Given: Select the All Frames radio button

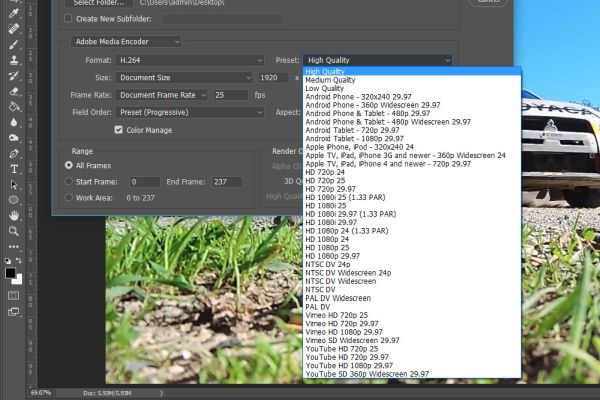Looking at the screenshot, I should tap(68, 165).
